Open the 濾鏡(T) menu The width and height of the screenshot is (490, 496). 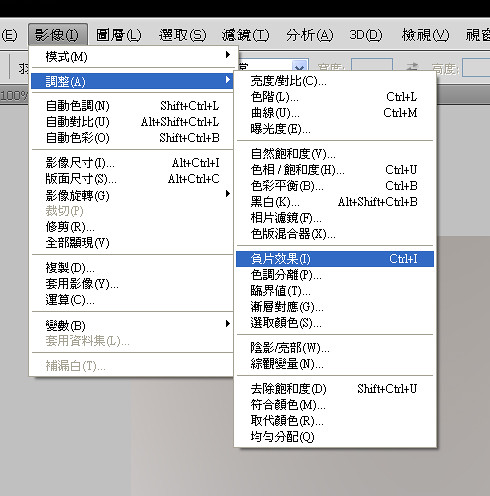246,35
